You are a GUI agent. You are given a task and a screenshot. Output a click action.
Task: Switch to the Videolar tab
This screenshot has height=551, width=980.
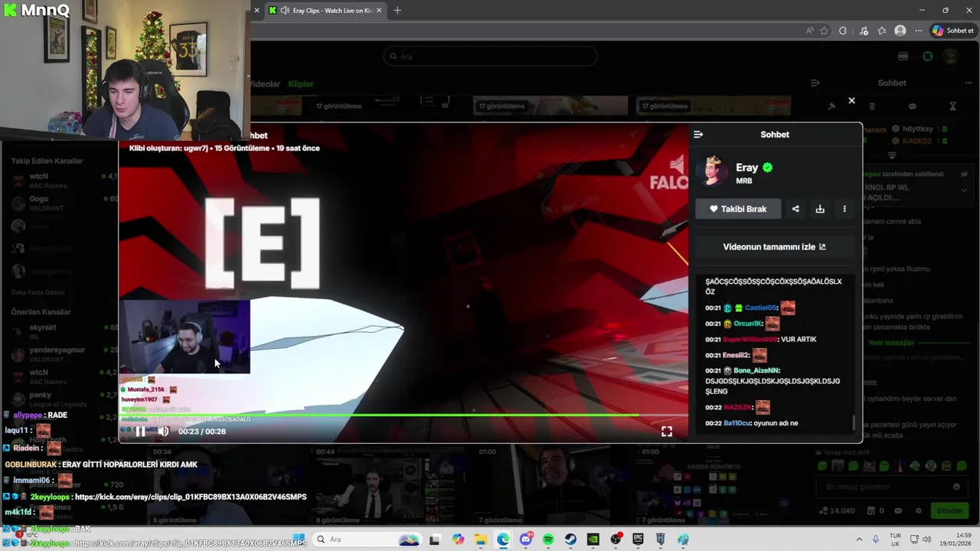(265, 84)
